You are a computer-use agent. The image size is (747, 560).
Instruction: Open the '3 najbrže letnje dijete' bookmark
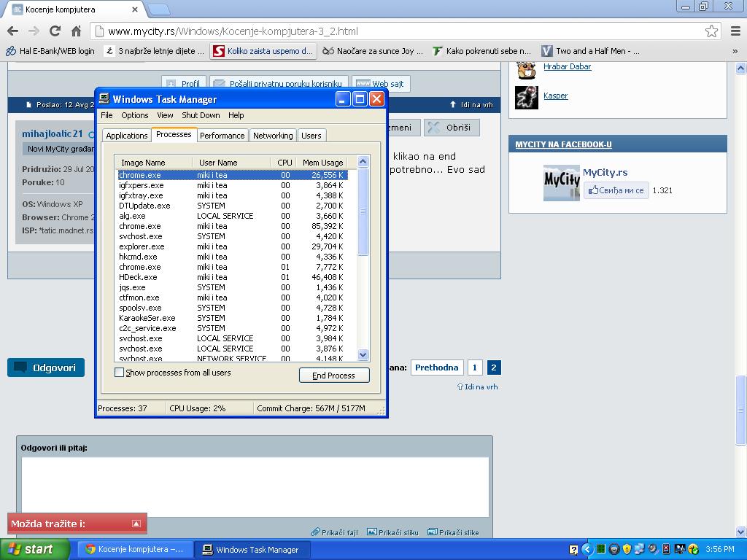155,51
